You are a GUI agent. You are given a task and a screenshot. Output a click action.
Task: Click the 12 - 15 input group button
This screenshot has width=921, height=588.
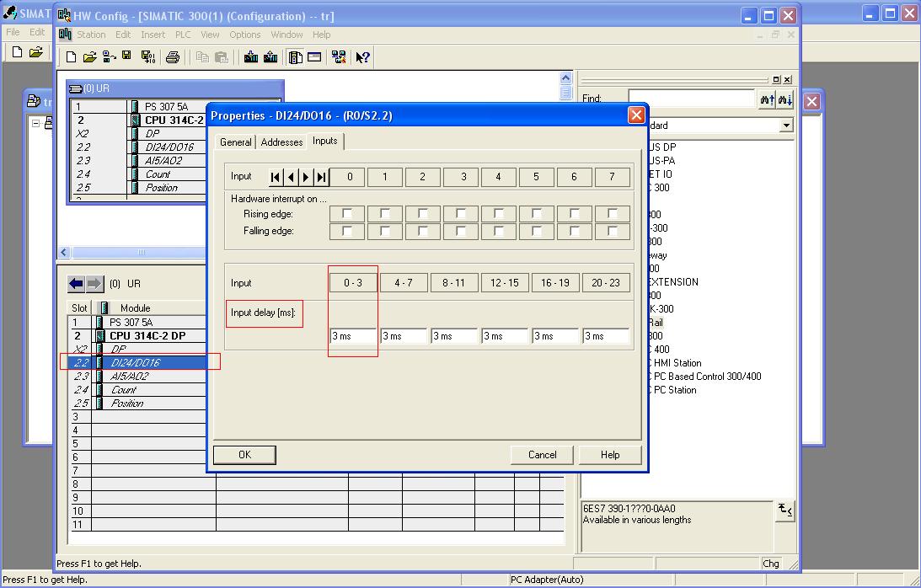505,283
